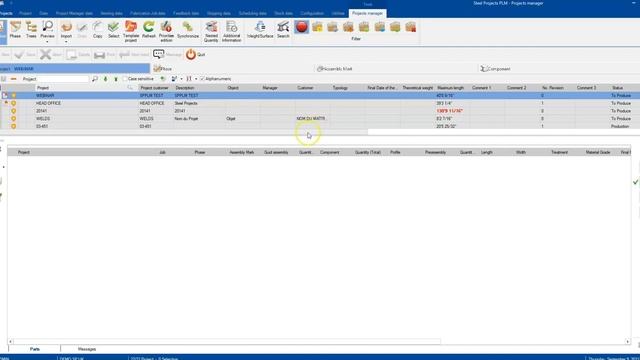Click the green checkmark at right edge
640x360 pixels.
[x=636, y=182]
